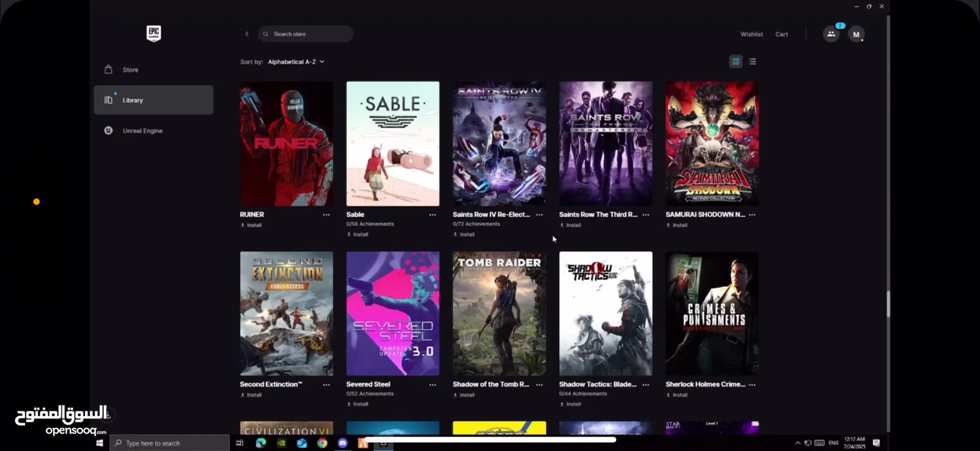Install Severed Steel

[x=358, y=405]
